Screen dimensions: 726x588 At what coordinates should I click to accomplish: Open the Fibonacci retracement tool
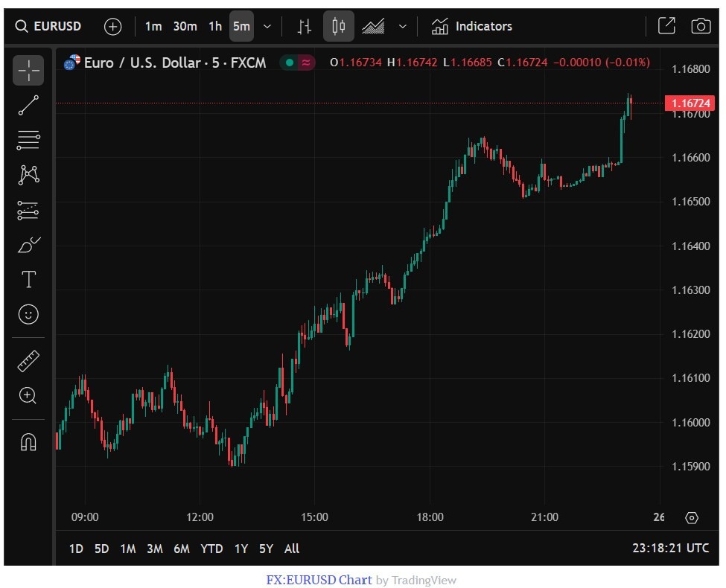28,139
